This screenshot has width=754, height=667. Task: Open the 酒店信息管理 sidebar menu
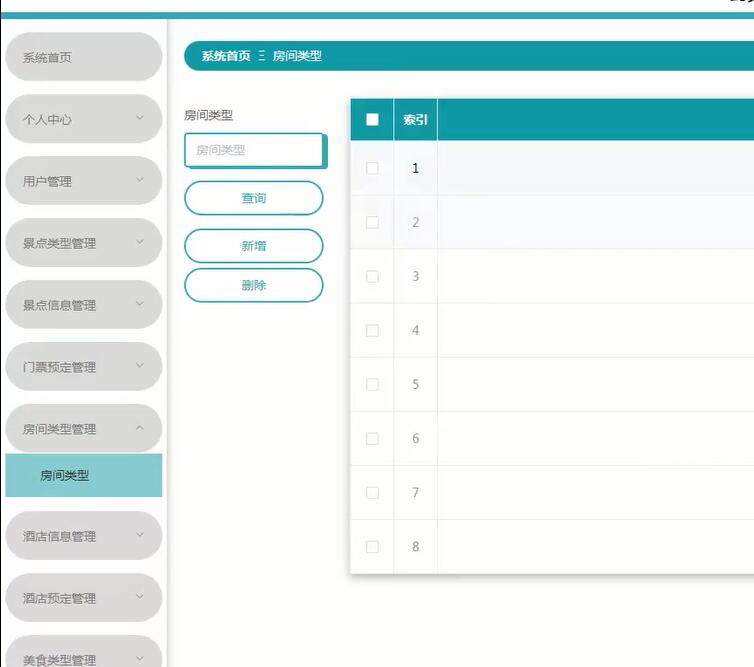tap(83, 536)
